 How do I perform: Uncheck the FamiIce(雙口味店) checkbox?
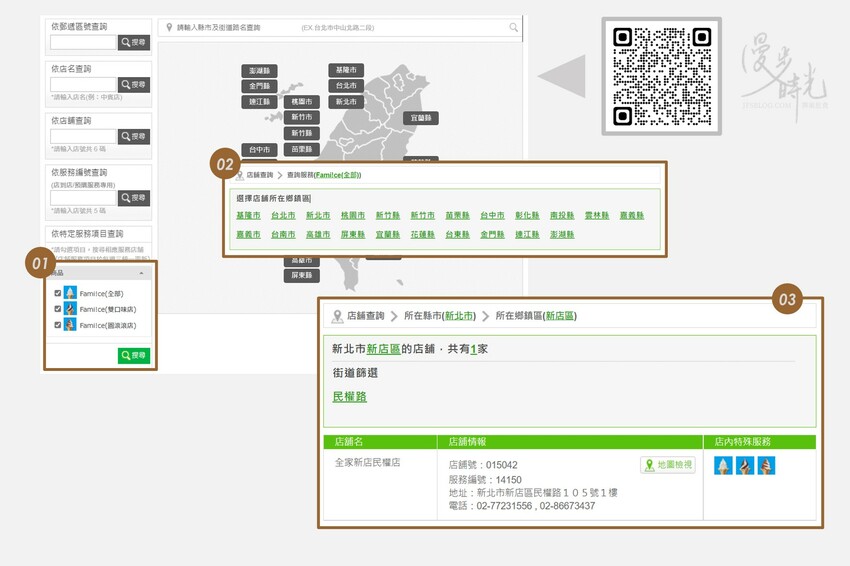(57, 309)
